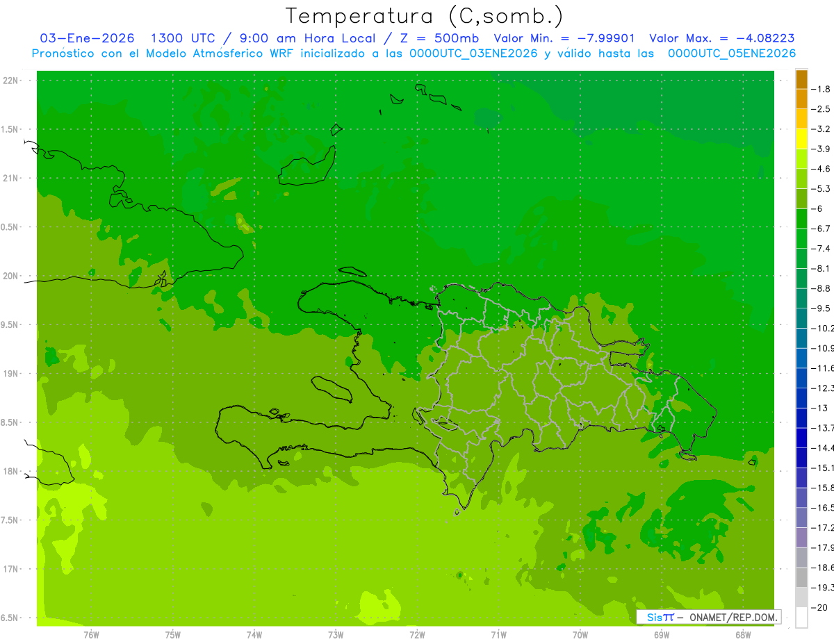
Task: Click the "-8.8" color scale value
Action: point(821,288)
